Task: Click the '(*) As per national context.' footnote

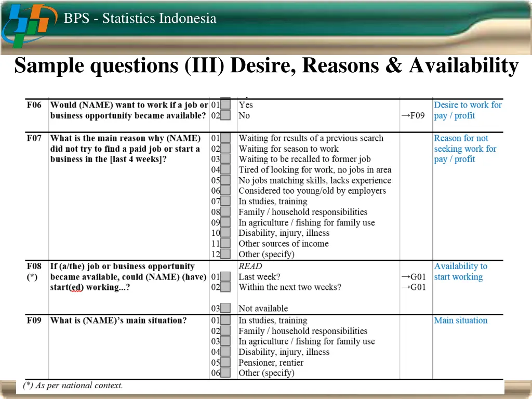Action: 73,385
